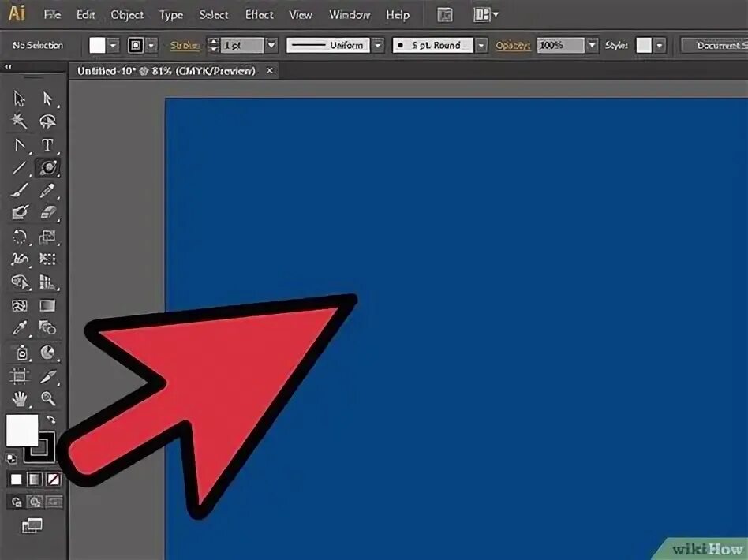Image resolution: width=748 pixels, height=560 pixels.
Task: Choose the Hand tool
Action: point(20,399)
